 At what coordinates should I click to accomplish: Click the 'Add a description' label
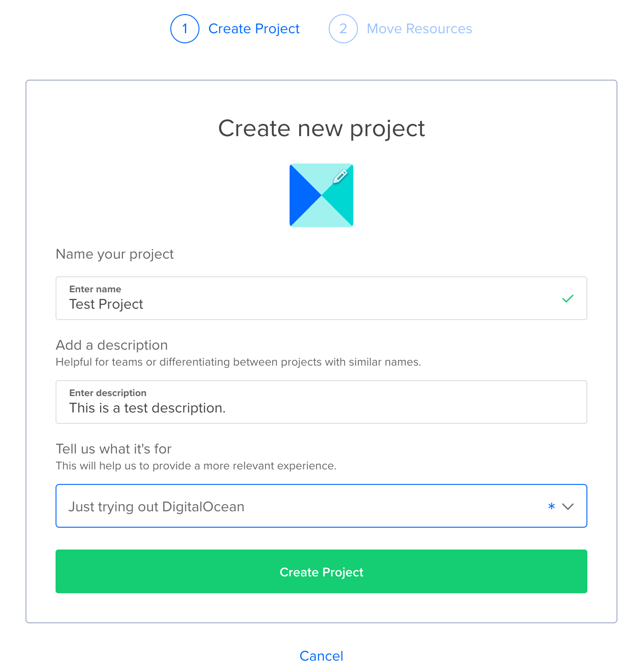click(x=112, y=345)
